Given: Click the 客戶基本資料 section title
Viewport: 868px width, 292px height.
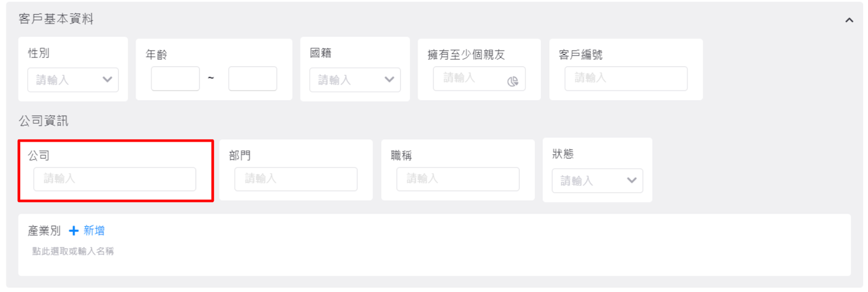Looking at the screenshot, I should tap(56, 19).
